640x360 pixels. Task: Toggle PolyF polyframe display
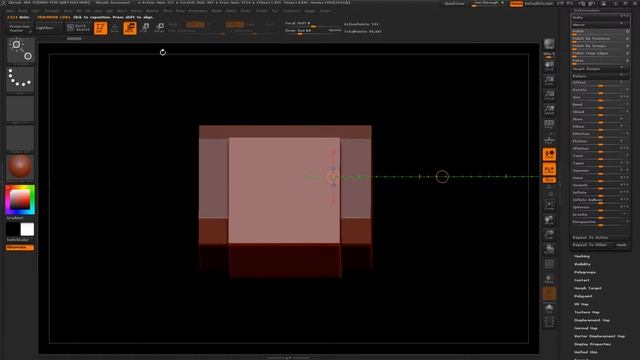(x=549, y=264)
